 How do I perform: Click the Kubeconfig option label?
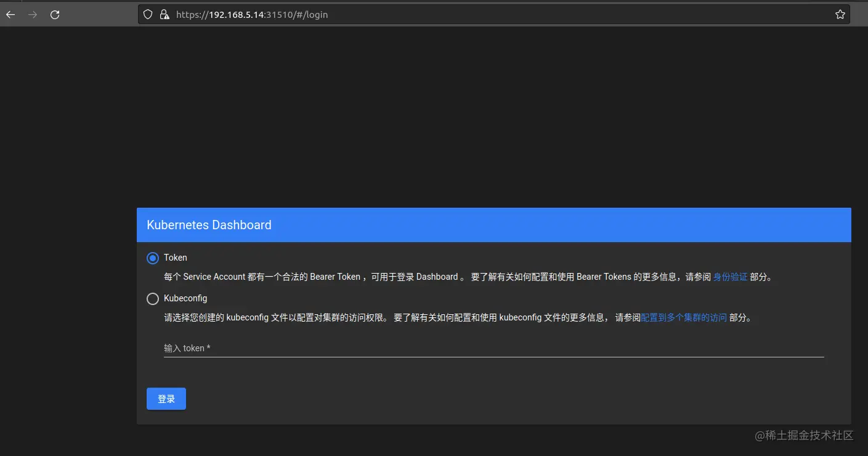(x=185, y=298)
